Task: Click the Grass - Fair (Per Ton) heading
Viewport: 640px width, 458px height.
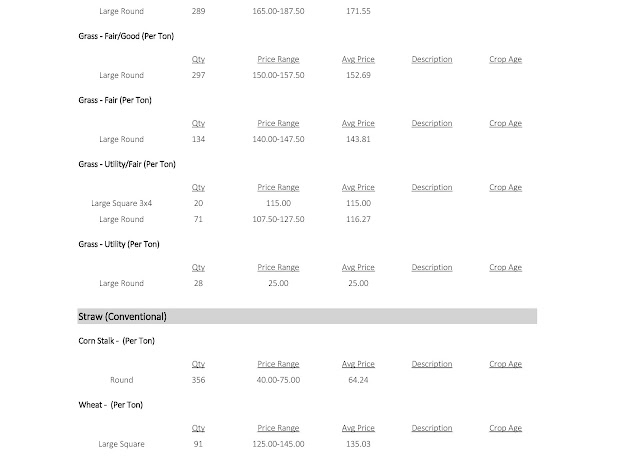Action: (x=115, y=100)
